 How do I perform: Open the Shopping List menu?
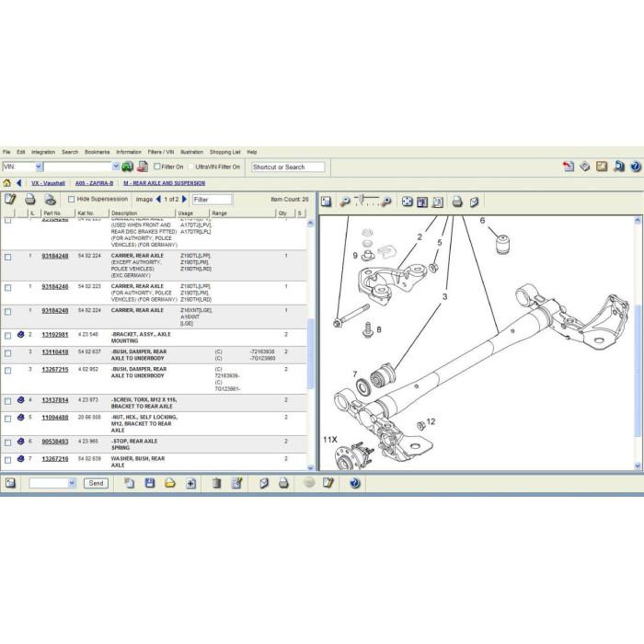(x=225, y=152)
